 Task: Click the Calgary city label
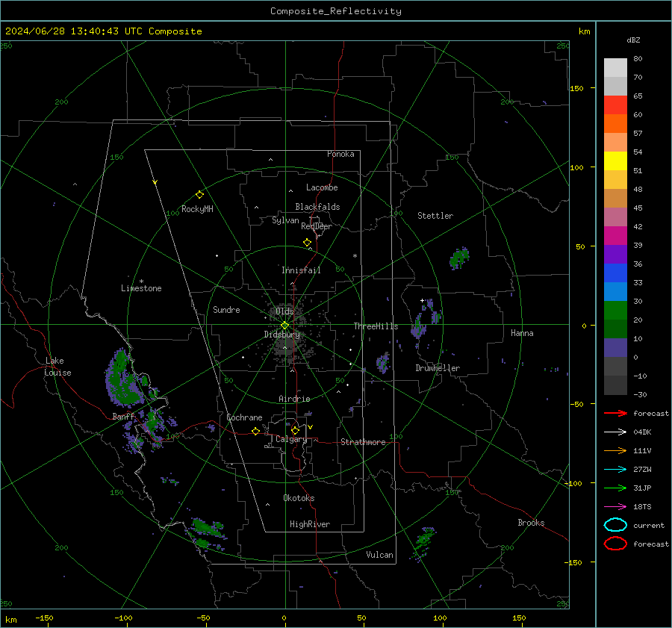point(291,439)
